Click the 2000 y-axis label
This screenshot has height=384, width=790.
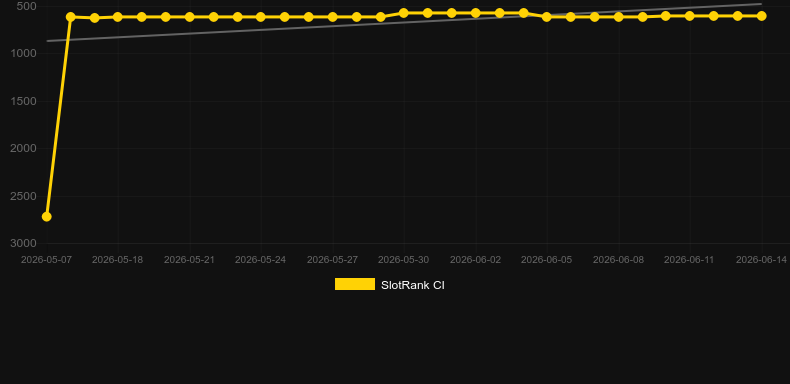[23, 148]
